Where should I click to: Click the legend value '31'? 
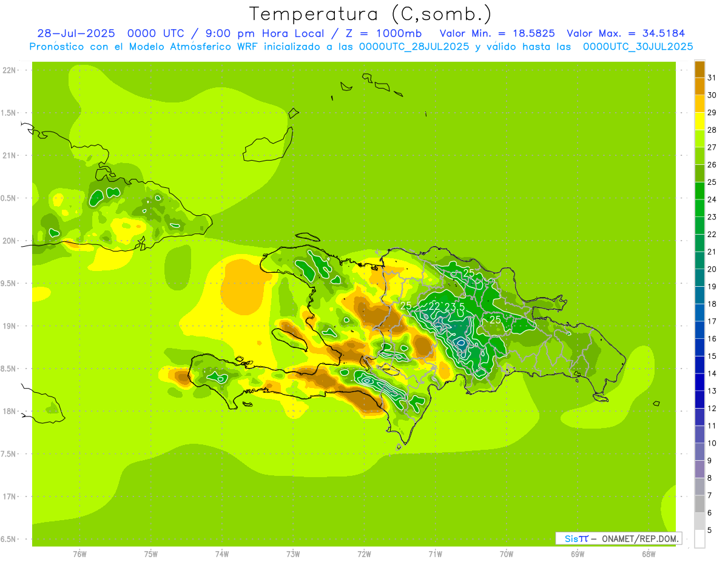[712, 78]
